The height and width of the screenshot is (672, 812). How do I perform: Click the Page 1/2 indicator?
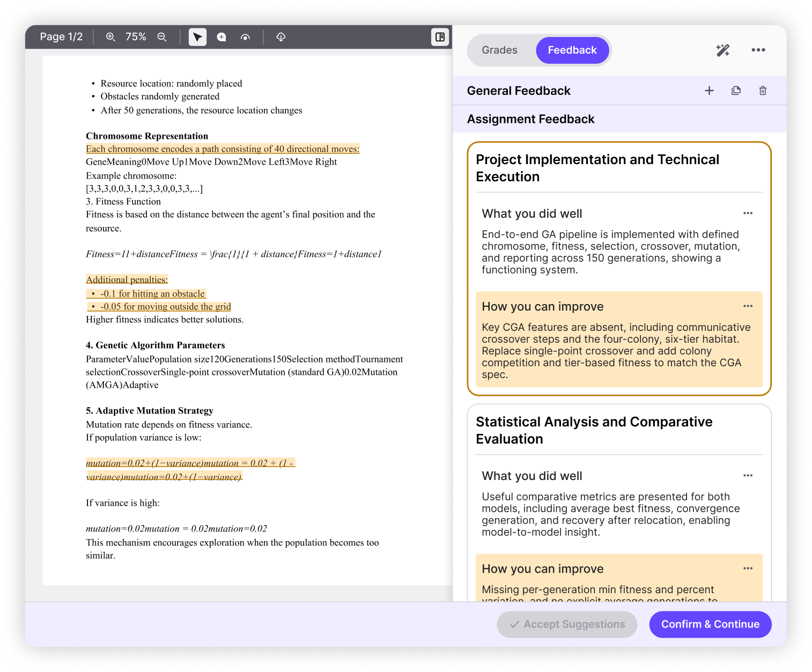click(61, 37)
